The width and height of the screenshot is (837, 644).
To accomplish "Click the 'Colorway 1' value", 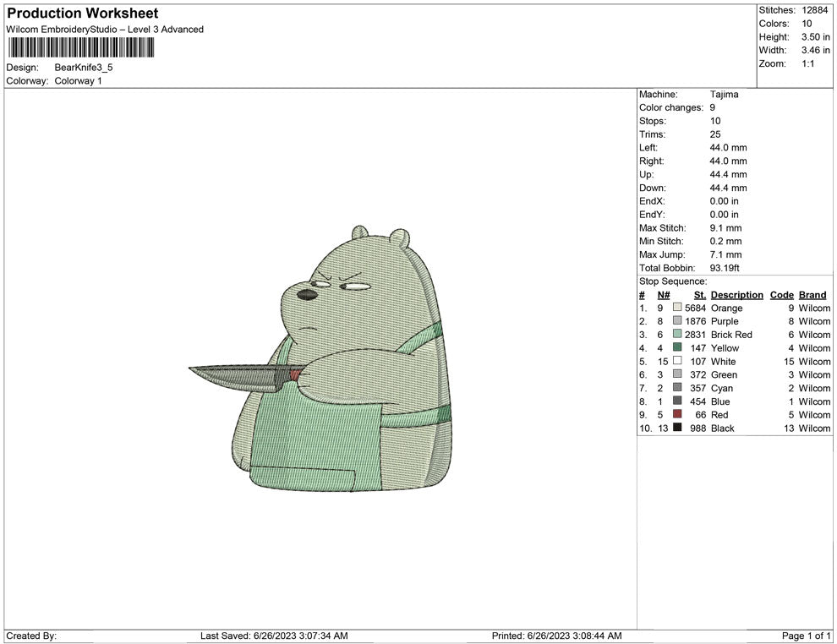I will (78, 81).
